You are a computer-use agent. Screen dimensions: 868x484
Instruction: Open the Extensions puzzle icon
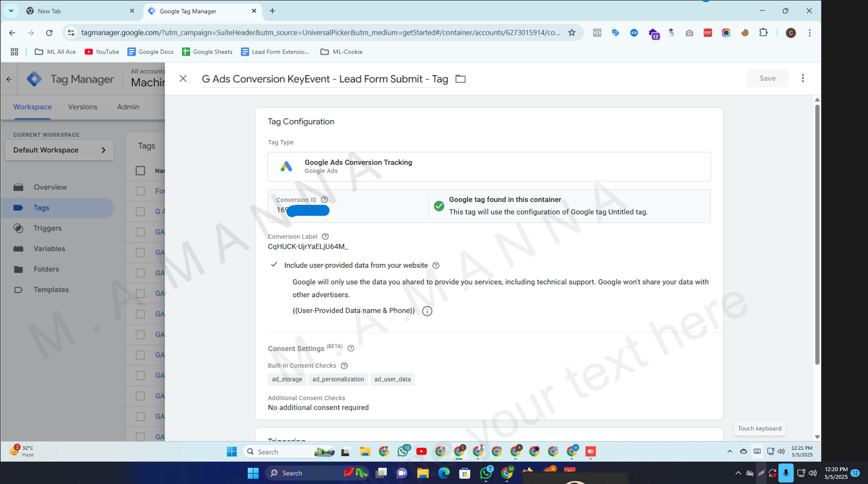pos(763,33)
